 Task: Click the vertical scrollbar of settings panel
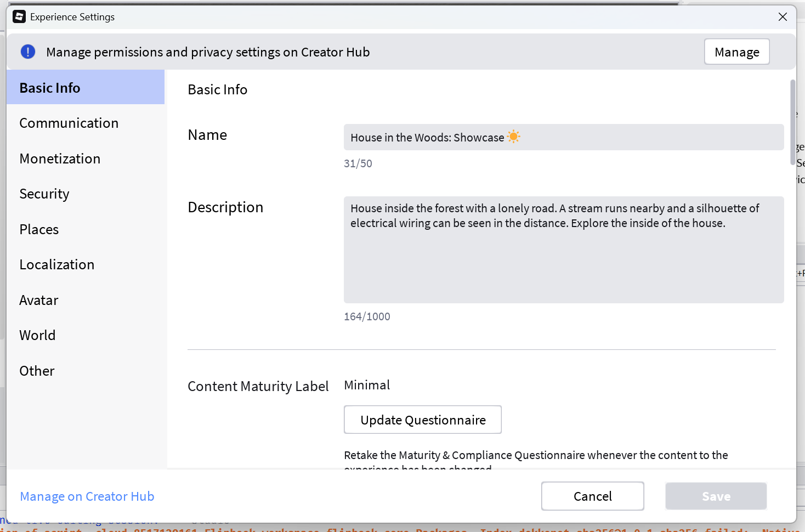coord(792,122)
